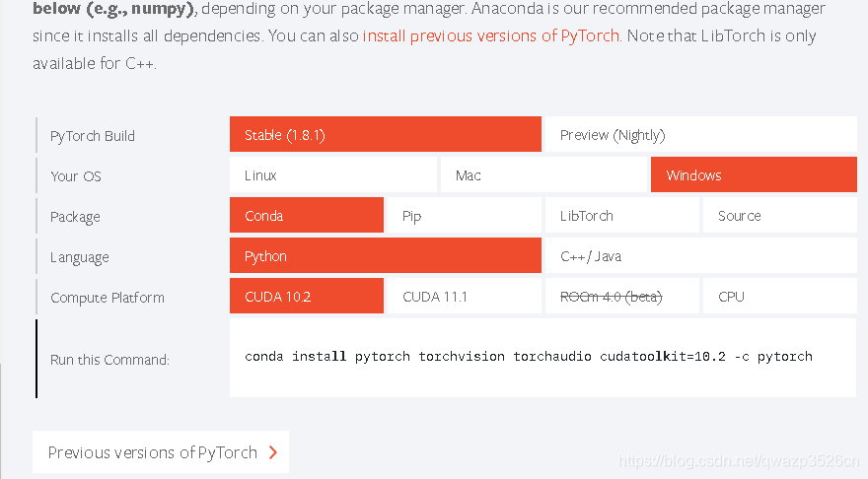The height and width of the screenshot is (479, 868).
Task: Select CUDA 10.2 compute platform
Action: click(x=307, y=296)
